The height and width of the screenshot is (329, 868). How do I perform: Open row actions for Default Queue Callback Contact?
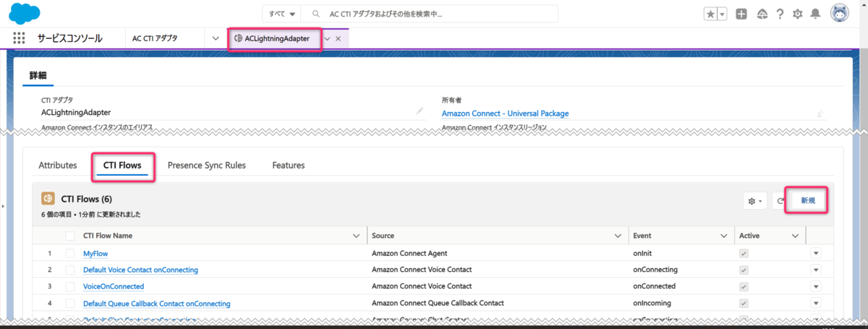[x=817, y=304]
